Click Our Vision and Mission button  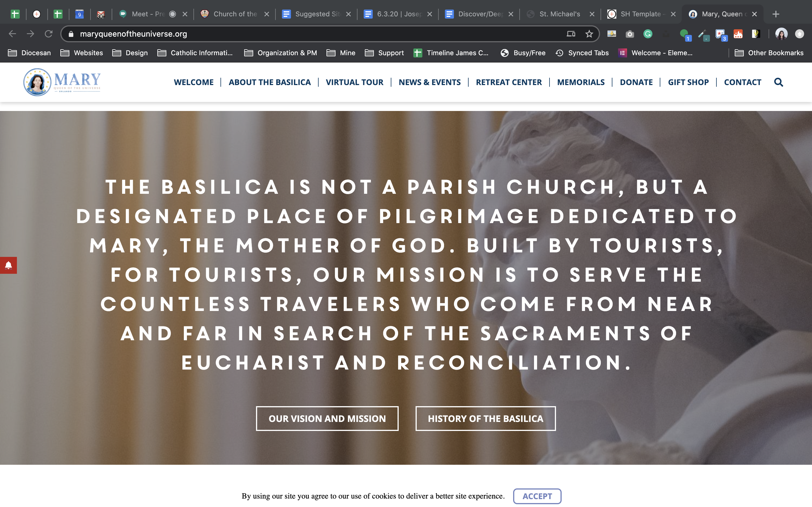[327, 419]
